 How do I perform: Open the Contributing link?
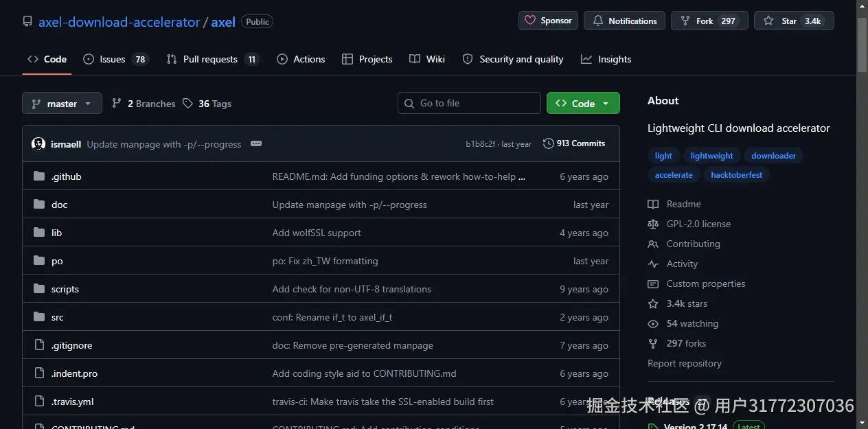(684, 244)
